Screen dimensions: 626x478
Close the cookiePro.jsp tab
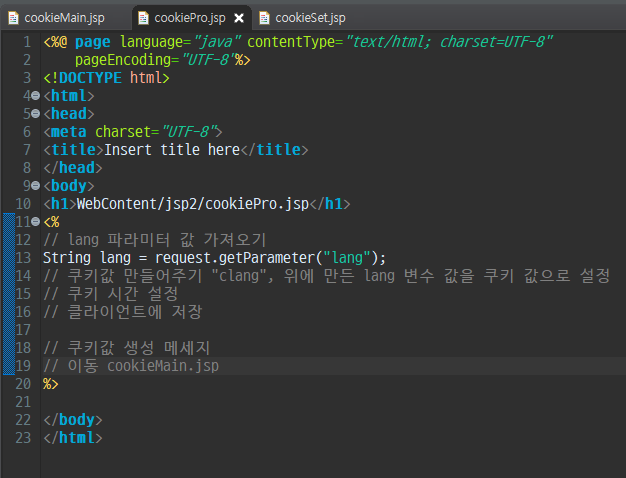tap(239, 18)
